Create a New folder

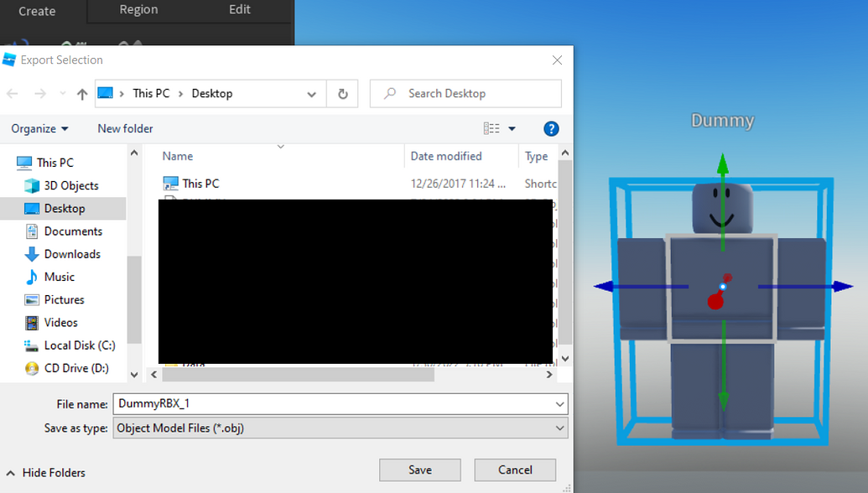125,128
